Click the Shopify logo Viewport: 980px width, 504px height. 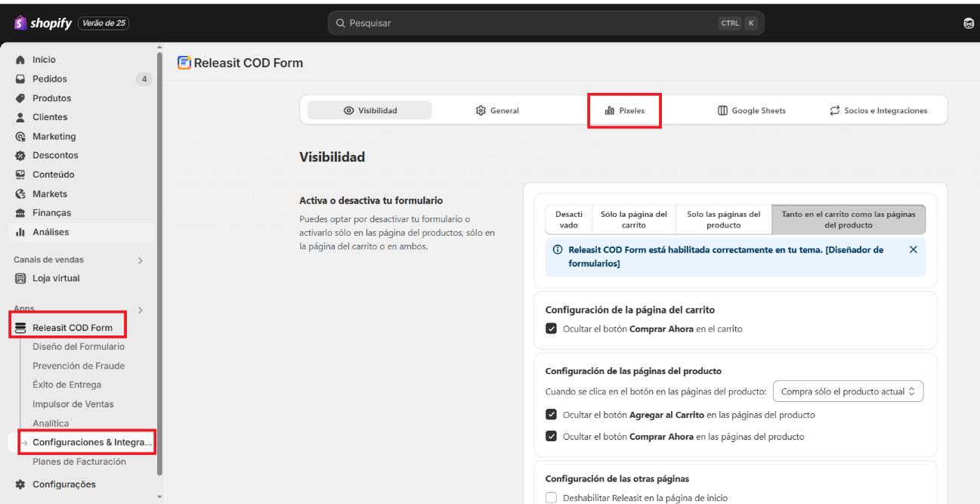43,23
